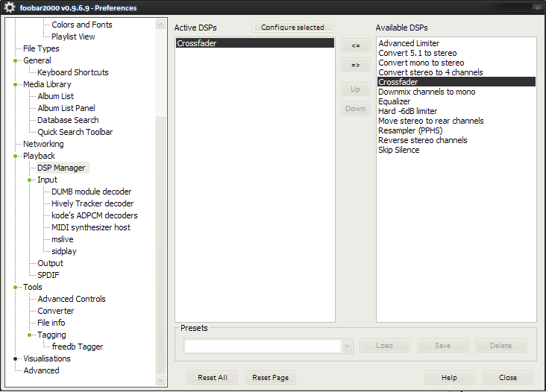Open the Presets combo box dropdown arrow
546x392 pixels.
(347, 346)
